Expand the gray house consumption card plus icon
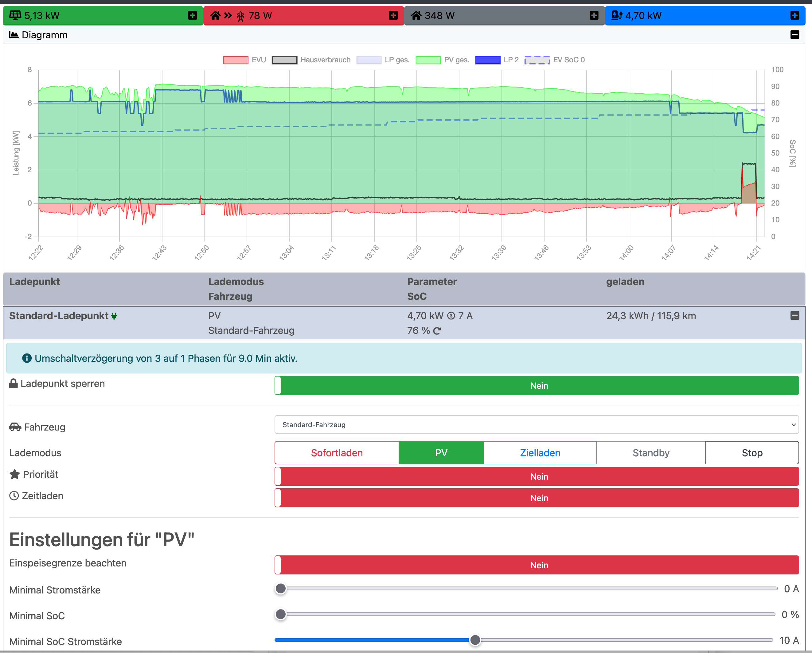This screenshot has height=653, width=812. pos(594,15)
